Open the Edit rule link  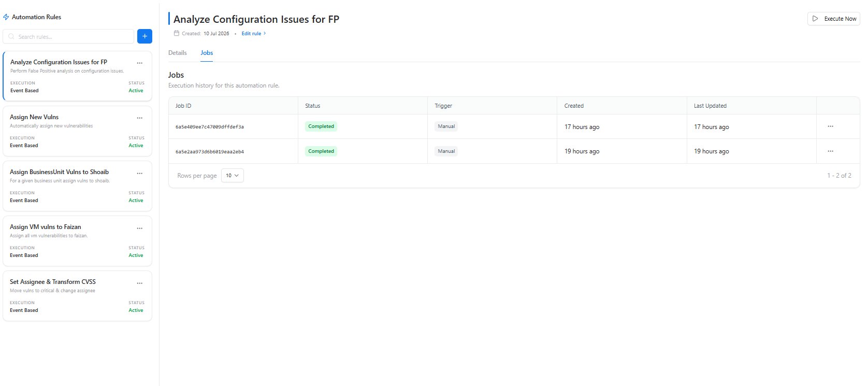254,33
